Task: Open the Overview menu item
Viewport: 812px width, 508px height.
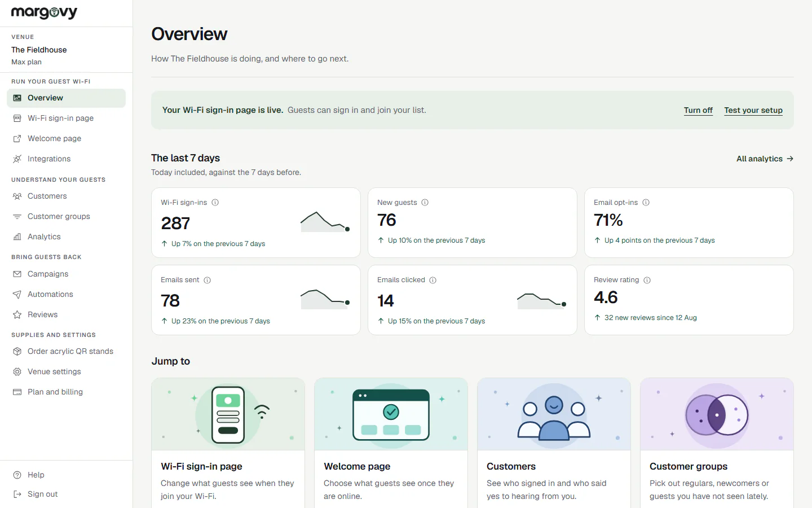Action: tap(66, 98)
